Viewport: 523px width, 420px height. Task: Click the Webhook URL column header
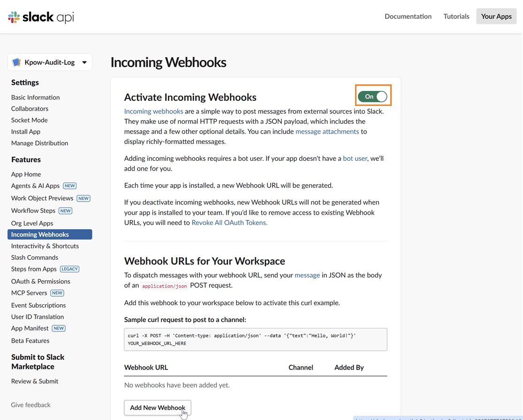click(x=146, y=367)
